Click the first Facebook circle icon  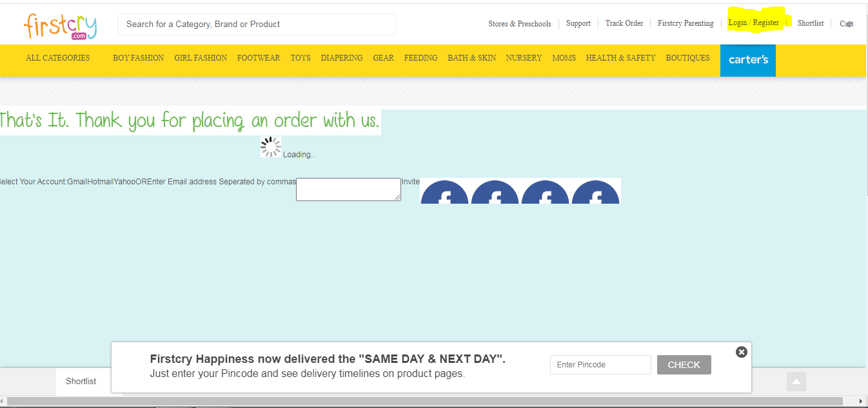(x=445, y=193)
